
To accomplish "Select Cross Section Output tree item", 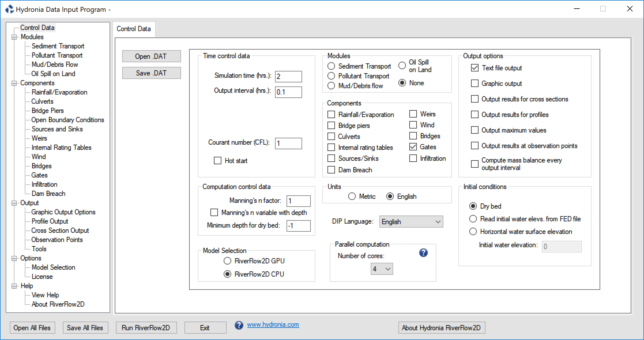I will pyautogui.click(x=60, y=231).
